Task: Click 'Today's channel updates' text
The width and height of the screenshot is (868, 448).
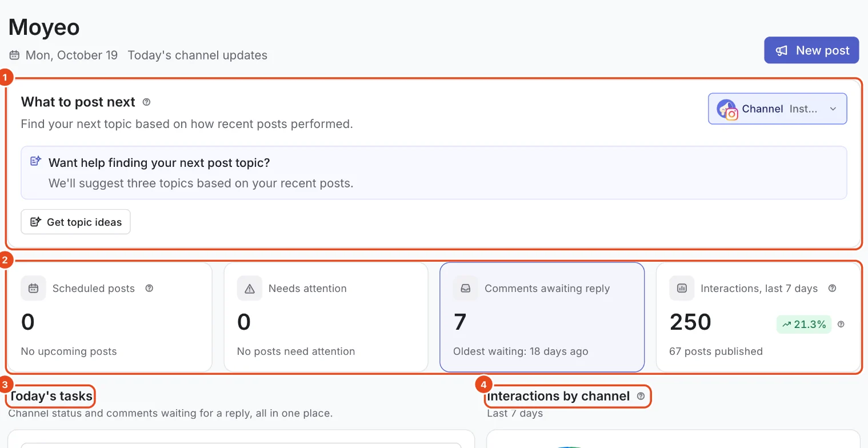Action: point(198,55)
